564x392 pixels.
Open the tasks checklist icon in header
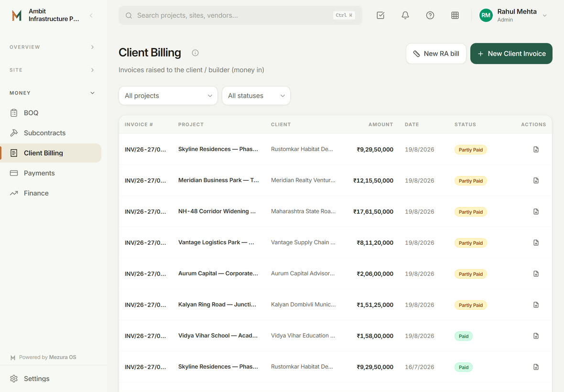point(380,15)
